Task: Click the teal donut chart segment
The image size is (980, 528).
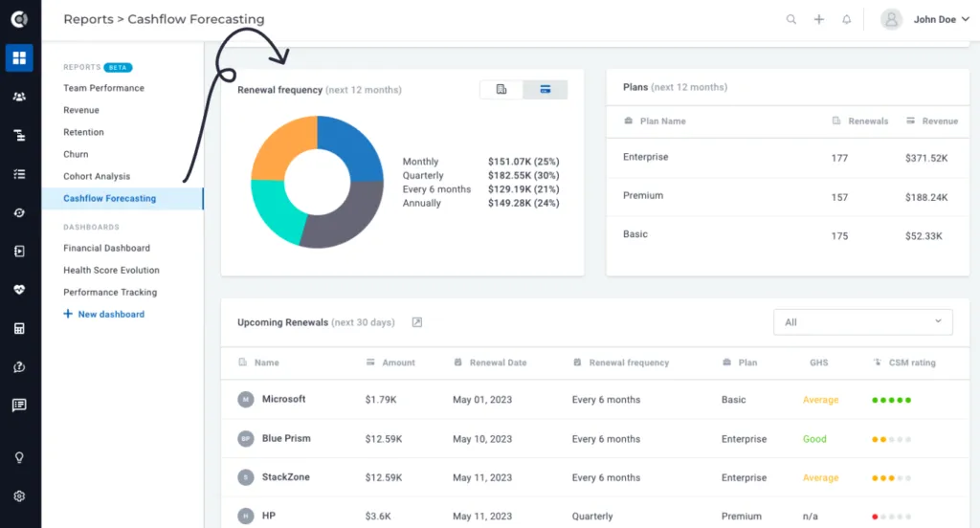Action: point(274,209)
